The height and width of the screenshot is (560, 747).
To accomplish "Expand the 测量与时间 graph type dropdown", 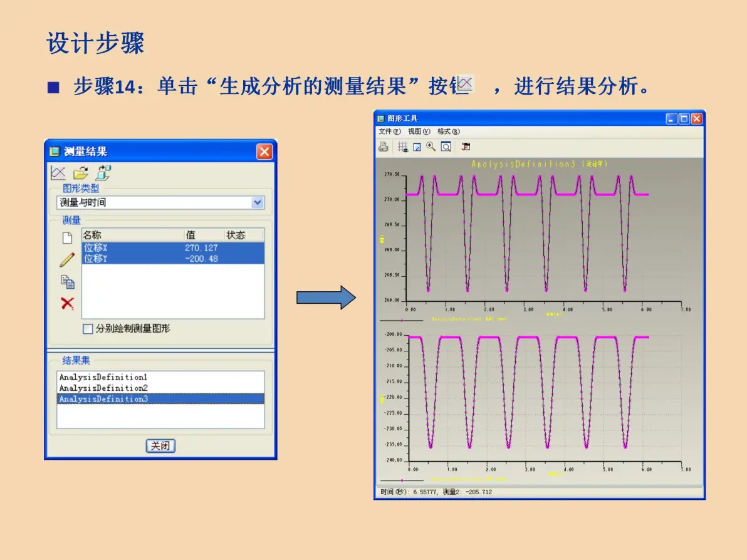I will (x=258, y=202).
